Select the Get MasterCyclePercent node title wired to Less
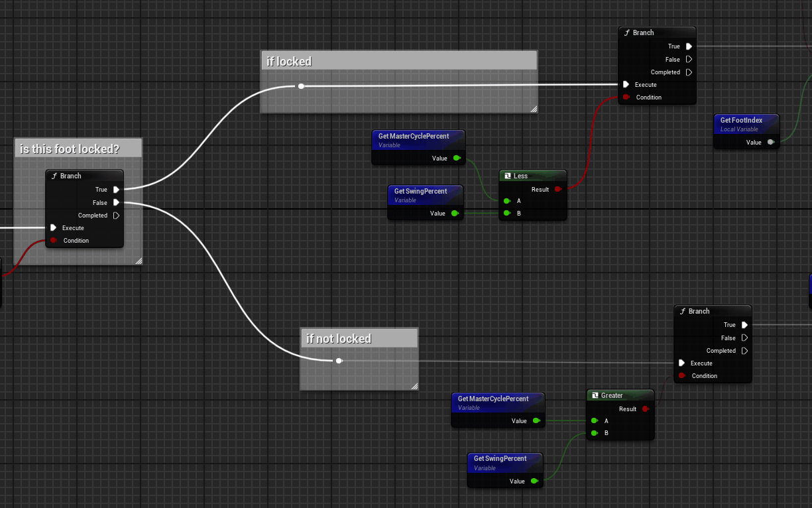 point(414,136)
